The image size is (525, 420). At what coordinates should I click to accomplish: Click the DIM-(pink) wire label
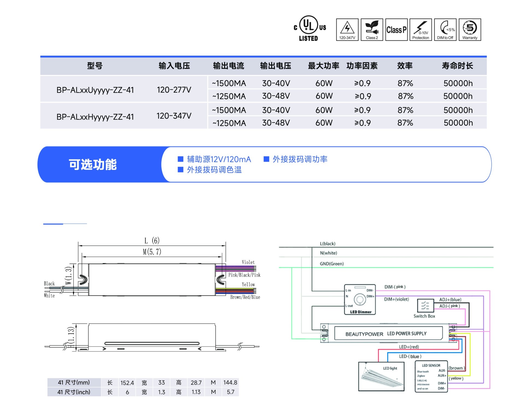click(x=395, y=287)
